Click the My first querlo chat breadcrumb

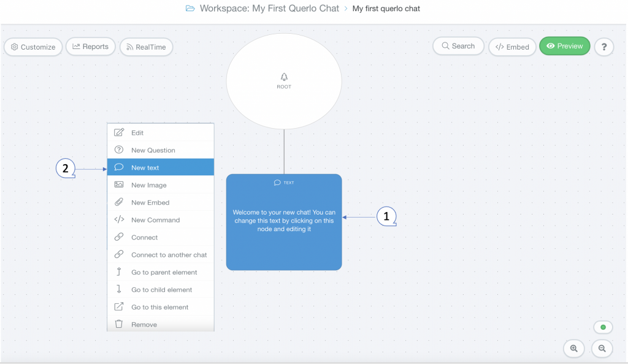click(x=386, y=9)
